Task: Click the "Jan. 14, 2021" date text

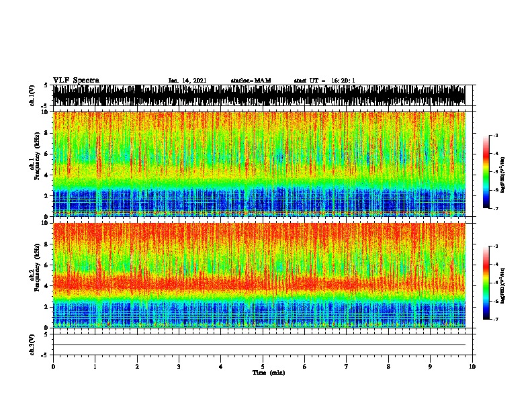Action: [187, 81]
